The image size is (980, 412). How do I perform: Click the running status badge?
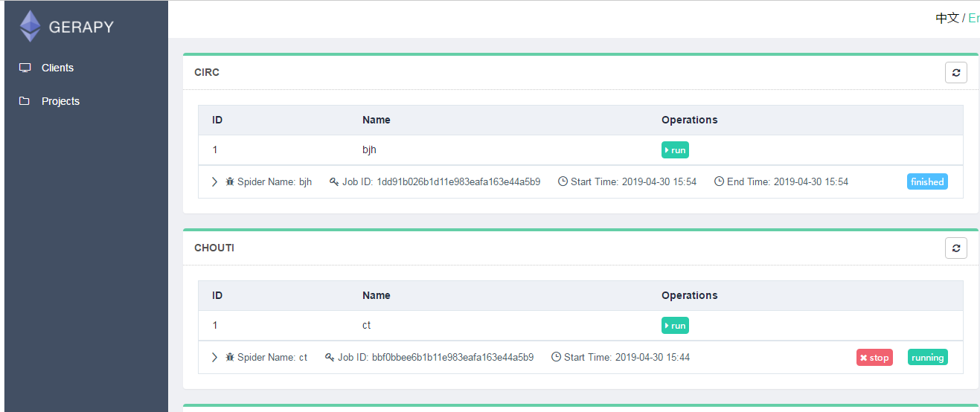(928, 358)
